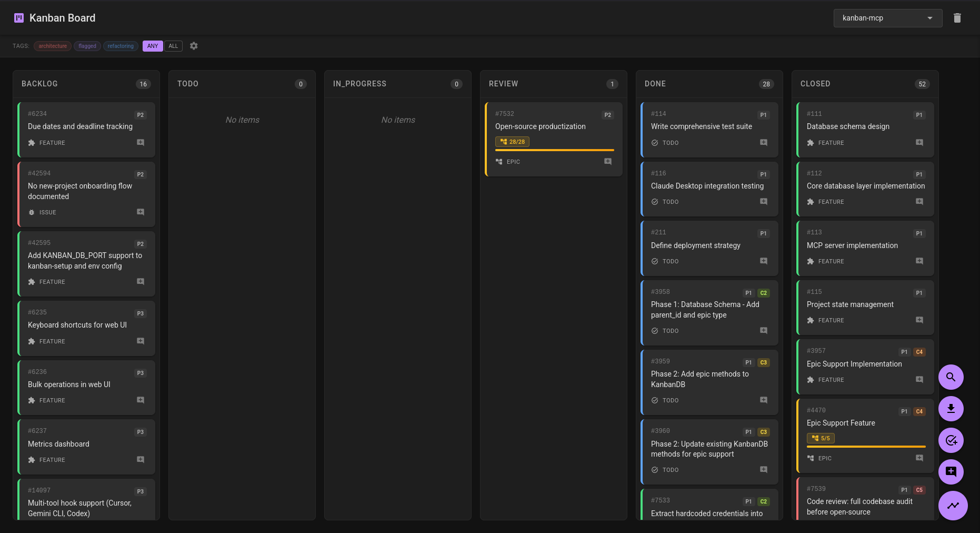Click the trash icon in the top bar
The height and width of the screenshot is (533, 980).
[x=957, y=17]
